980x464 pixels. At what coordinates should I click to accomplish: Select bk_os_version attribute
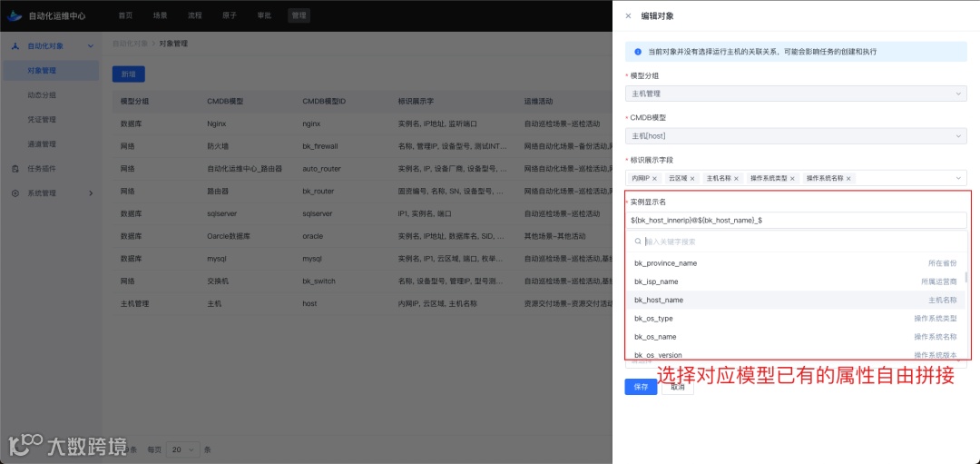click(796, 354)
